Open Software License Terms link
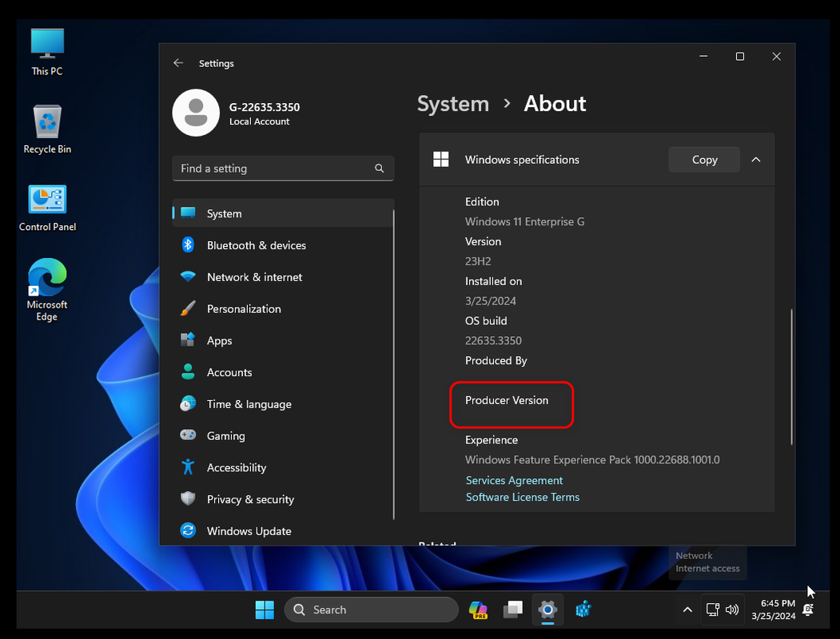The image size is (840, 639). click(523, 497)
